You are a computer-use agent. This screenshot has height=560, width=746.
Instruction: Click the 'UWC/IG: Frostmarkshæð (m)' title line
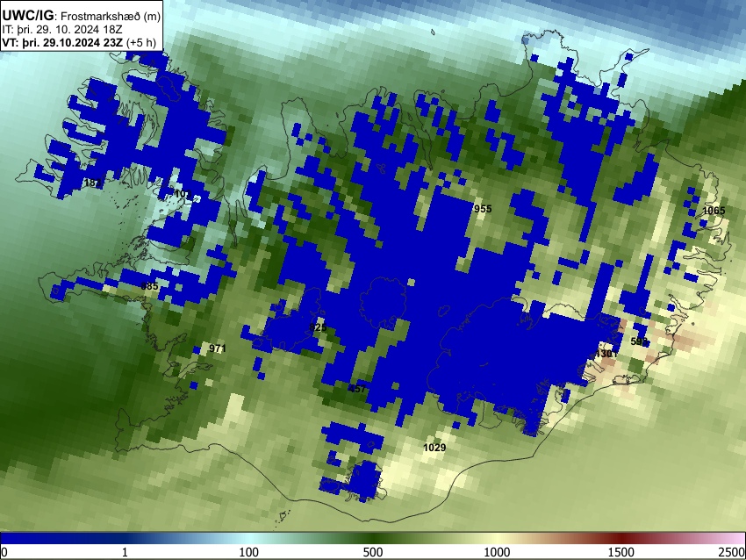(x=82, y=16)
